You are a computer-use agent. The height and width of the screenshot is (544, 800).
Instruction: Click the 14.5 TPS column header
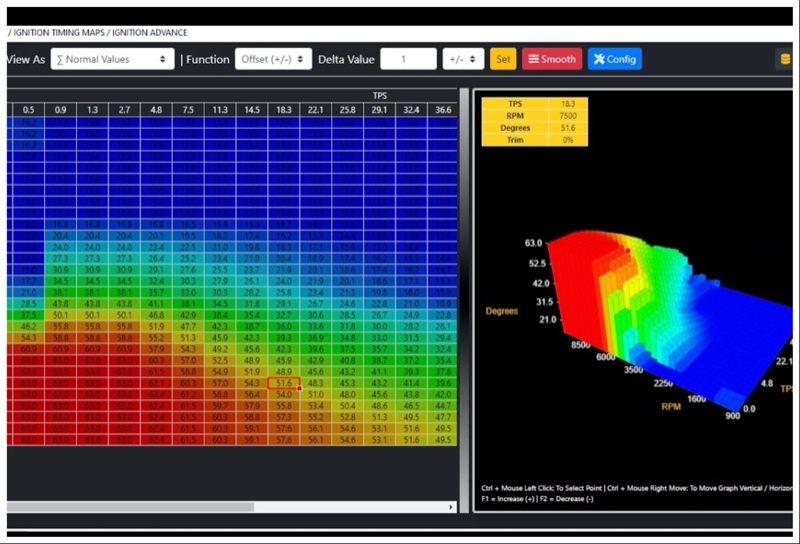click(x=252, y=109)
